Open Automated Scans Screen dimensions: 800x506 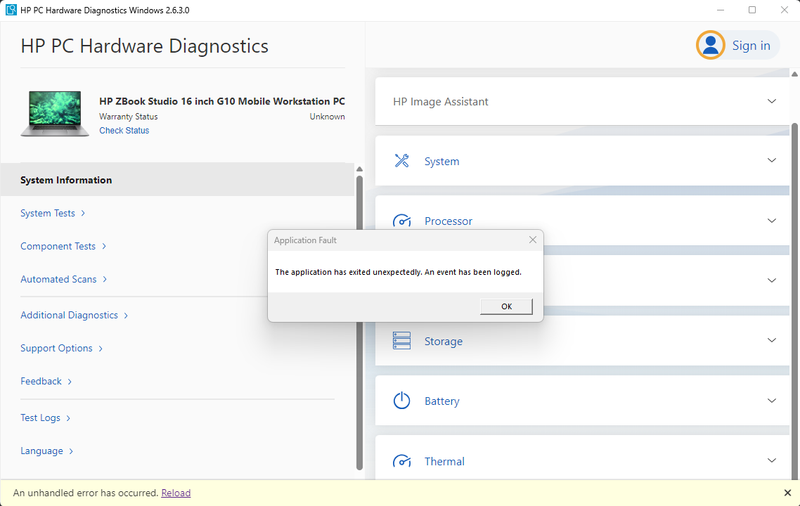[x=64, y=280]
